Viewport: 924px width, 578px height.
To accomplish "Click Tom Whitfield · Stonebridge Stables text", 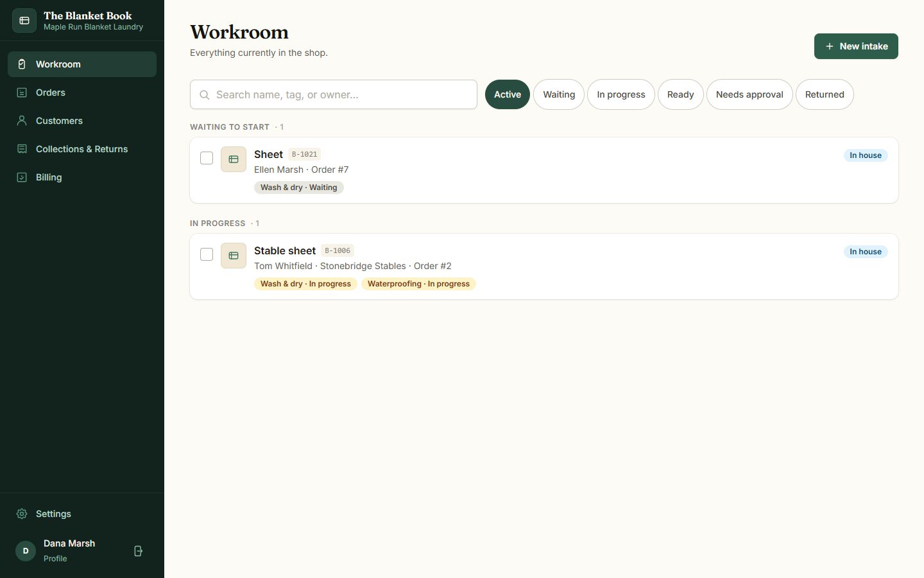I will click(x=330, y=266).
